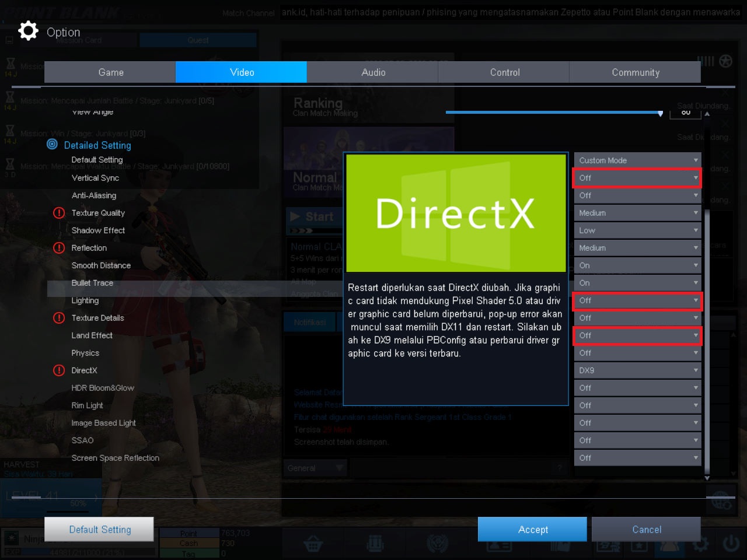Viewport: 747px width, 560px height.
Task: Open the Vertical Sync Off dropdown
Action: [x=637, y=178]
